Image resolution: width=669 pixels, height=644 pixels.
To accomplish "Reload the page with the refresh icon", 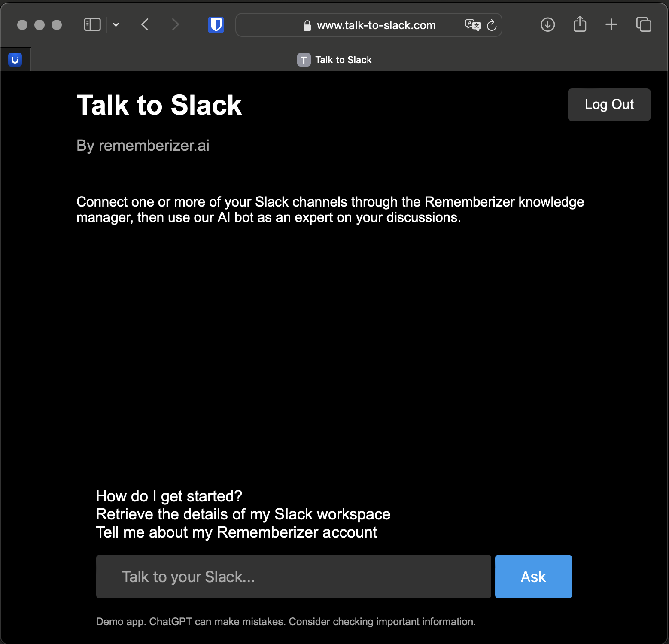I will point(492,25).
